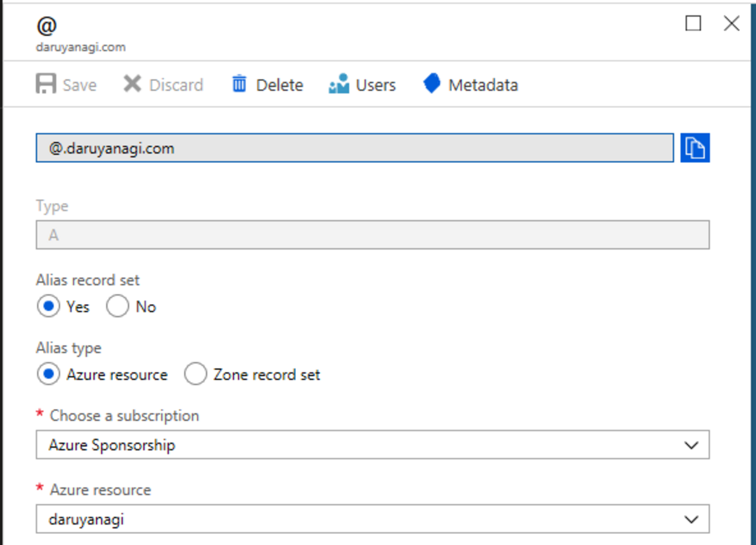Select Yes for Alias record set

pyautogui.click(x=48, y=306)
